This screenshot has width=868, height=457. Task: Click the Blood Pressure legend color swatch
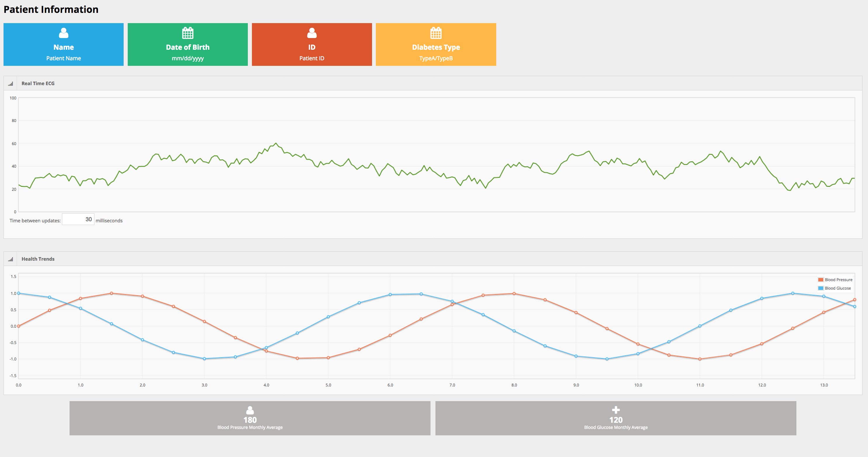820,280
